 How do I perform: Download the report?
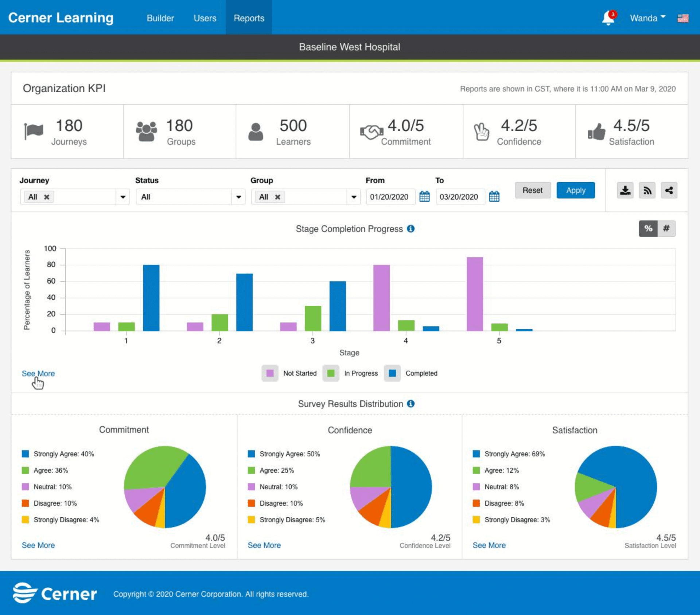click(625, 190)
